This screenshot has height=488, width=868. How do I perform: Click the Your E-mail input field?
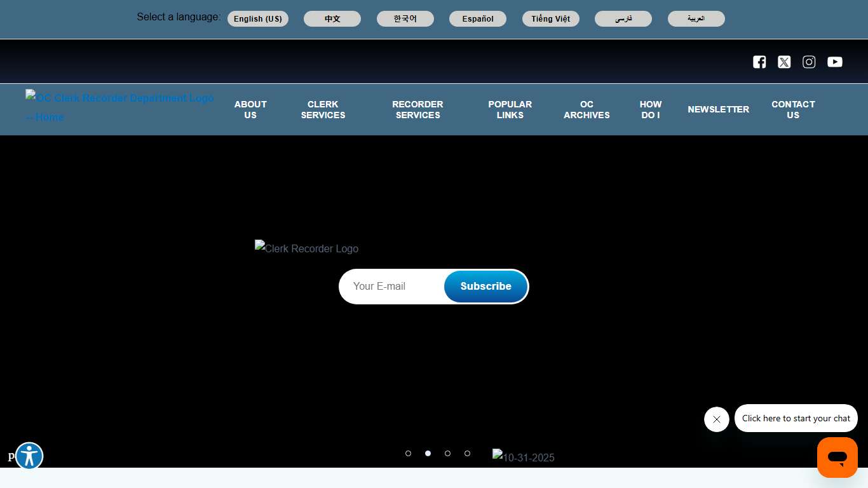click(392, 287)
